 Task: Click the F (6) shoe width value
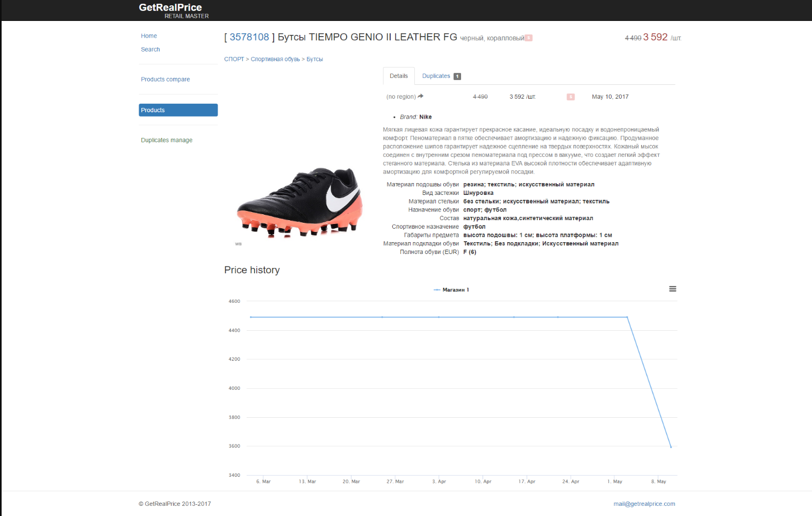pyautogui.click(x=470, y=252)
